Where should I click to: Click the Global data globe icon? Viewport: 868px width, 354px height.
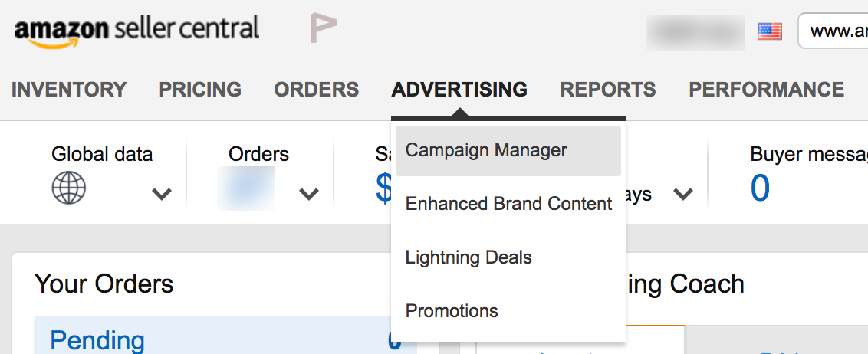tap(69, 188)
